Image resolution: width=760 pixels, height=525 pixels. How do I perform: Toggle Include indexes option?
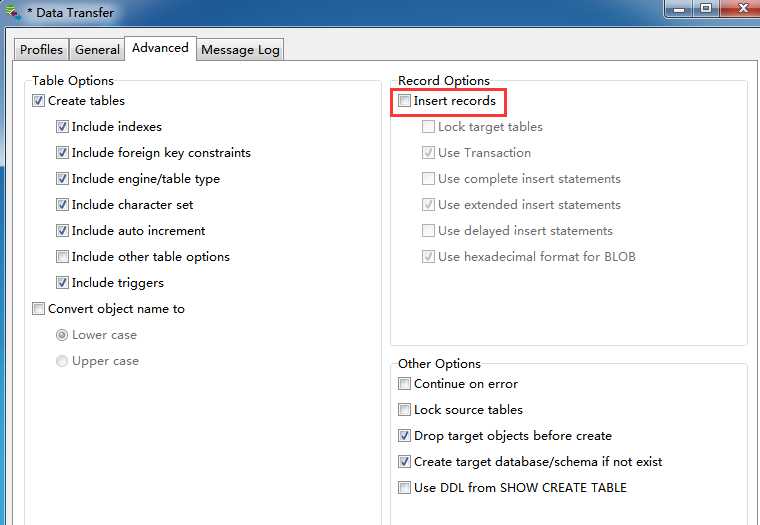(62, 127)
